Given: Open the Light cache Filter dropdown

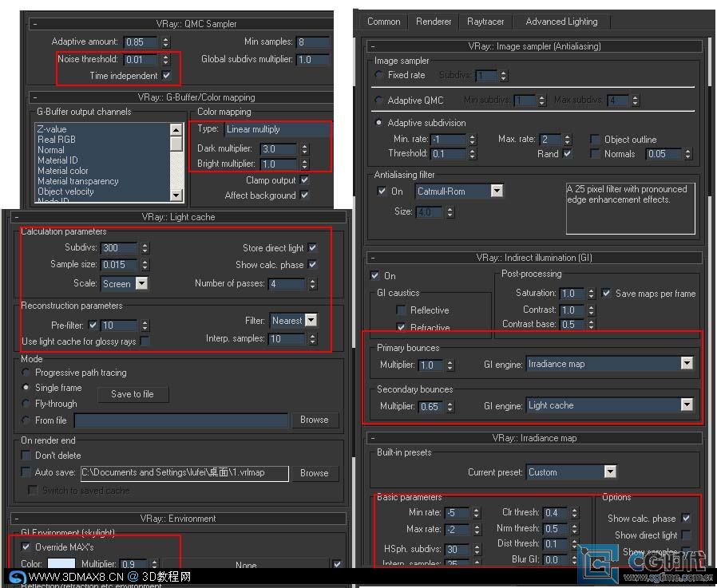Looking at the screenshot, I should click(294, 321).
